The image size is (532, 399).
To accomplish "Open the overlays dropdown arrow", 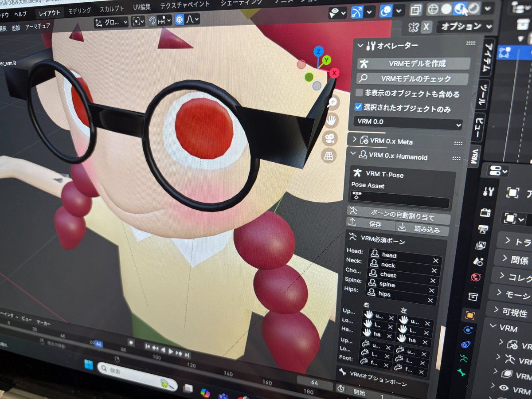I will click(x=399, y=10).
